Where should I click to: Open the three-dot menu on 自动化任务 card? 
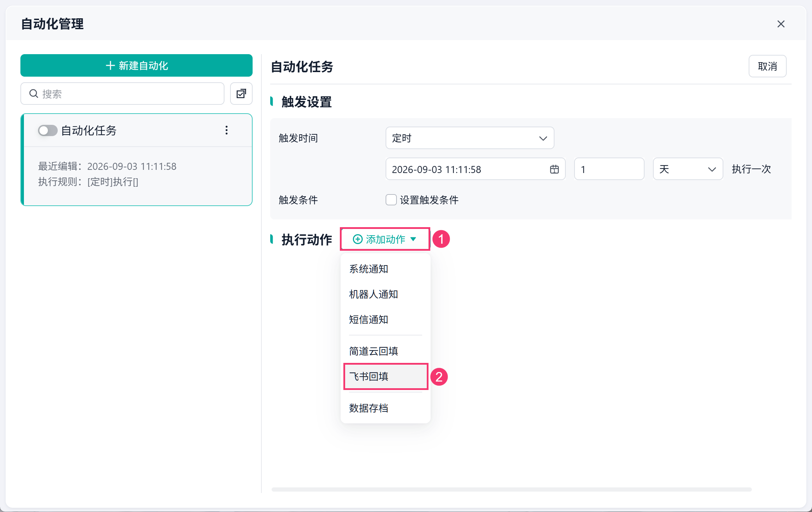[227, 130]
